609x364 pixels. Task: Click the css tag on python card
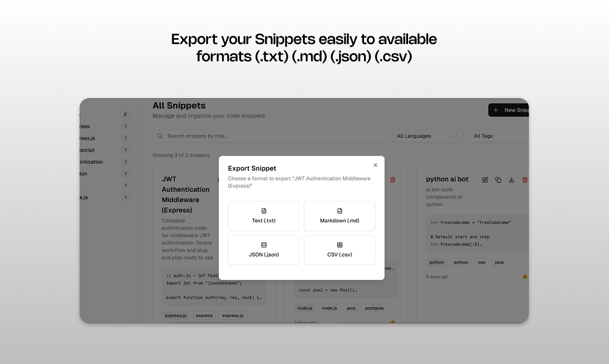point(481,262)
